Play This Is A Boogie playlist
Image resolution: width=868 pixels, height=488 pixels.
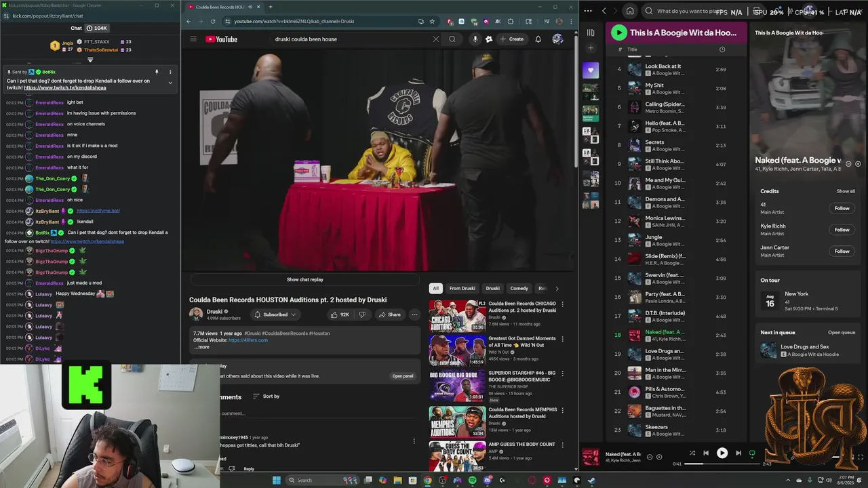[x=618, y=33]
